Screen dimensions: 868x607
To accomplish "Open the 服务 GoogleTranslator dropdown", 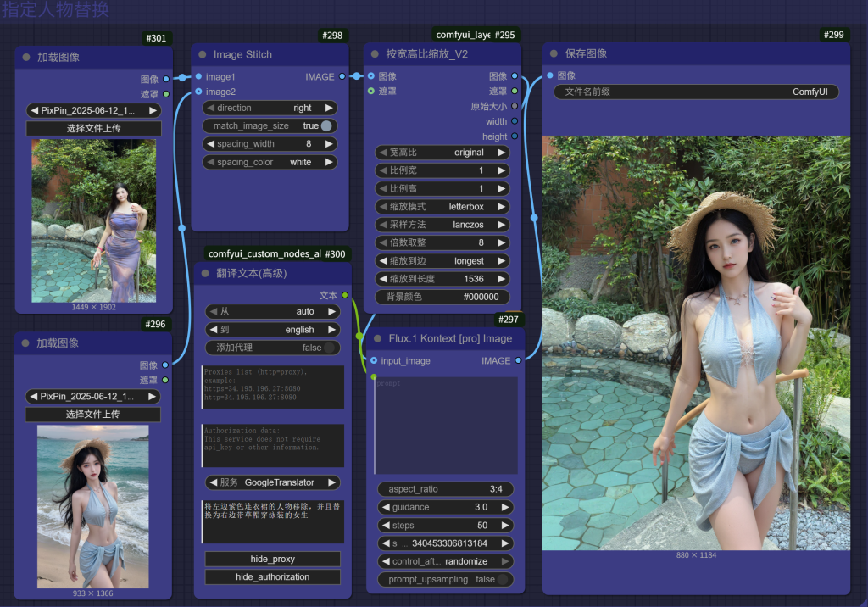I will point(272,482).
